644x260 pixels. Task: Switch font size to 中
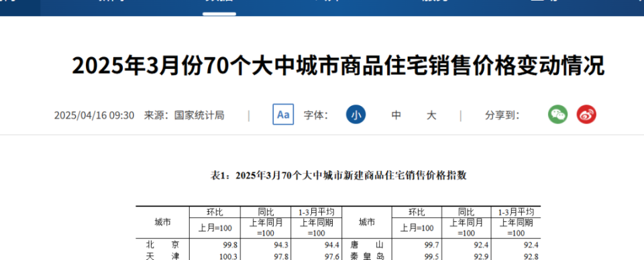[396, 115]
